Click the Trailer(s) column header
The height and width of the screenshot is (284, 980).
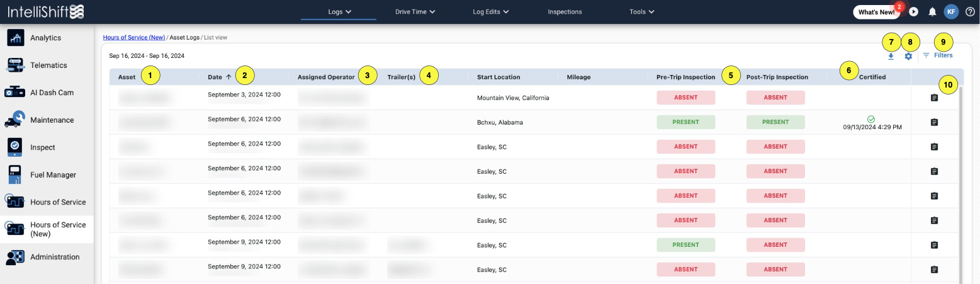[x=401, y=77]
